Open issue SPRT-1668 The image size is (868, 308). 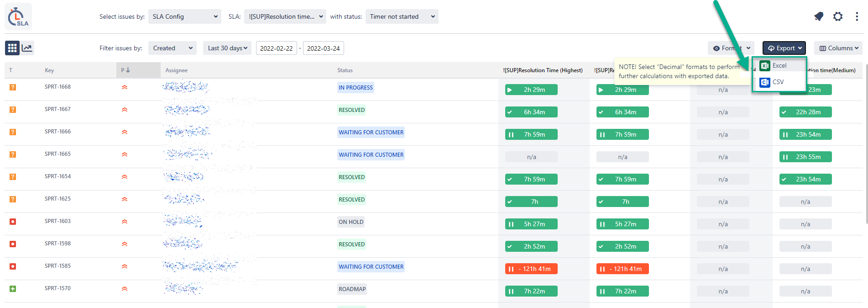pos(58,87)
